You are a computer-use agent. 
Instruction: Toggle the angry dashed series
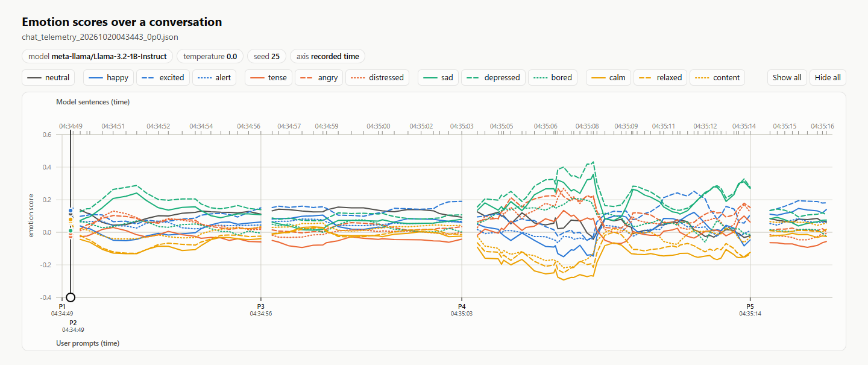coord(319,77)
